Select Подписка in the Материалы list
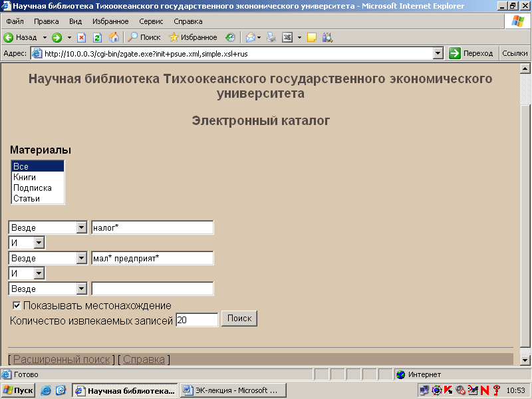 [x=38, y=188]
